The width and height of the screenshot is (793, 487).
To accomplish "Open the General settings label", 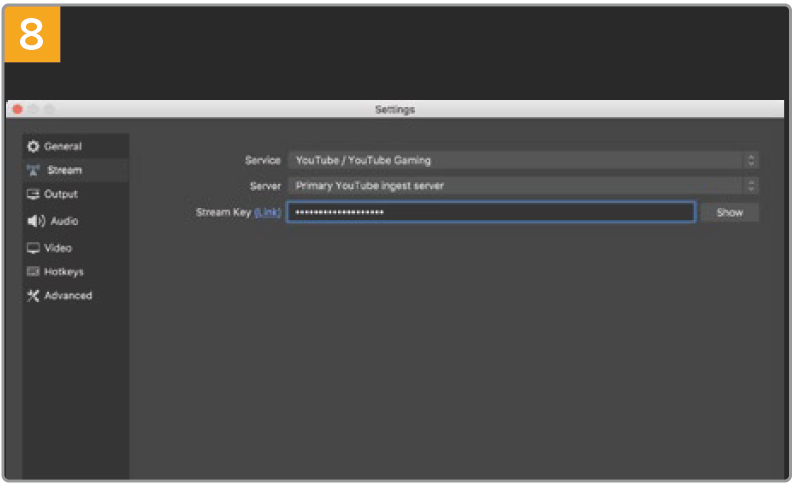I will pyautogui.click(x=63, y=146).
